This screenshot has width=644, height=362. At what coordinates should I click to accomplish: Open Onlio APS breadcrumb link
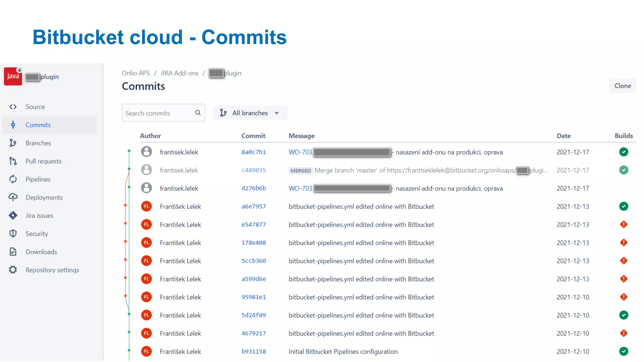[x=136, y=73]
